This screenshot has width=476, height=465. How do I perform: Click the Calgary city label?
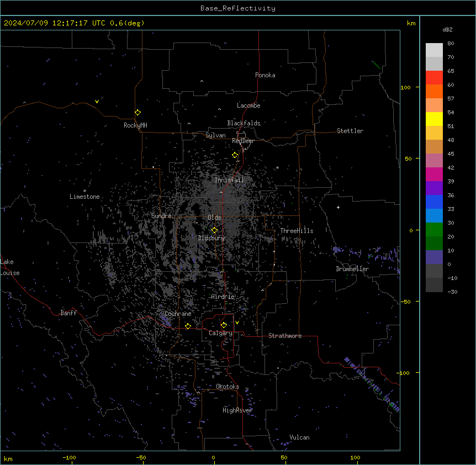pos(220,333)
